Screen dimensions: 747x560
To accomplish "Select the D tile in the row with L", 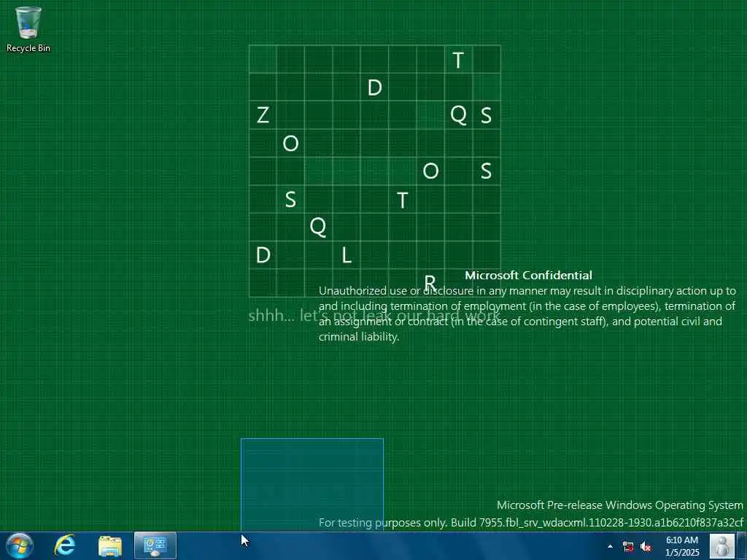I will [263, 255].
